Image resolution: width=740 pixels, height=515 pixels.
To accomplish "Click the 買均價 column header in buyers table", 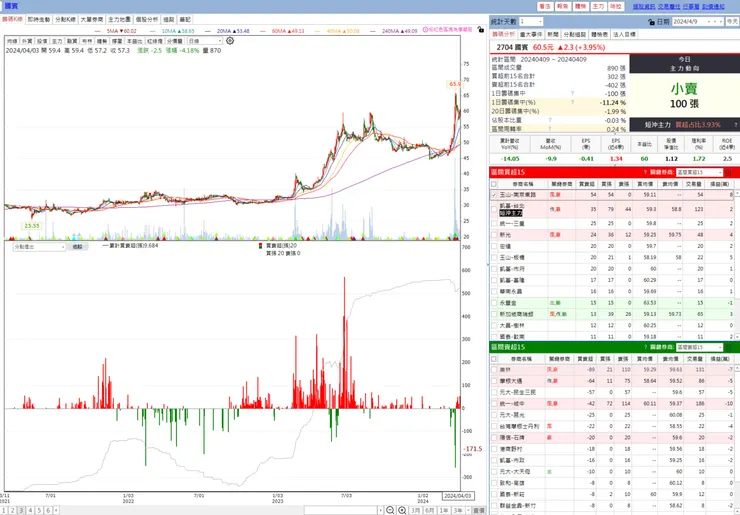I will 645,184.
